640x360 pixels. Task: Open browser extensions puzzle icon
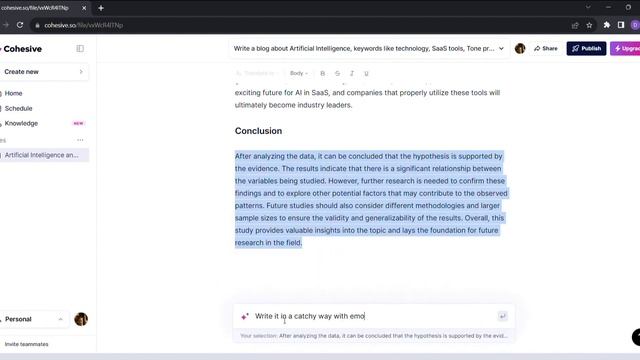point(607,25)
